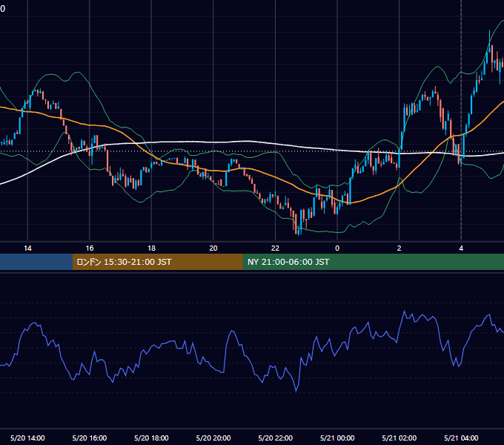Click the 5/20 20:00 time label

click(213, 438)
